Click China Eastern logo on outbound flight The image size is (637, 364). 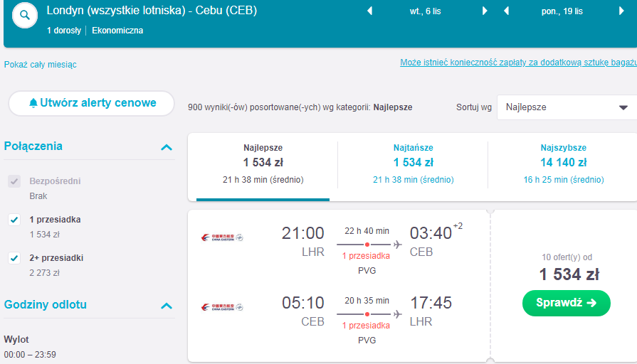click(222, 237)
